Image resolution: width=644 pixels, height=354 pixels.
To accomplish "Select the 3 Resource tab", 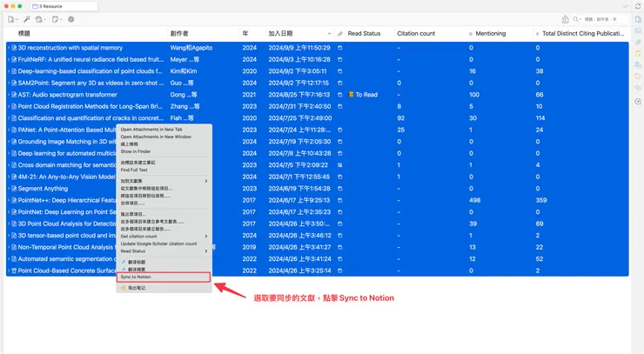I will [64, 6].
